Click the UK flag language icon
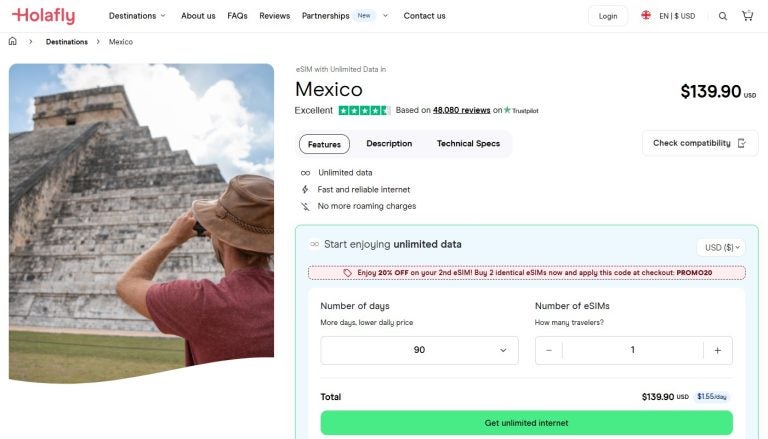This screenshot has width=768, height=439. tap(646, 16)
